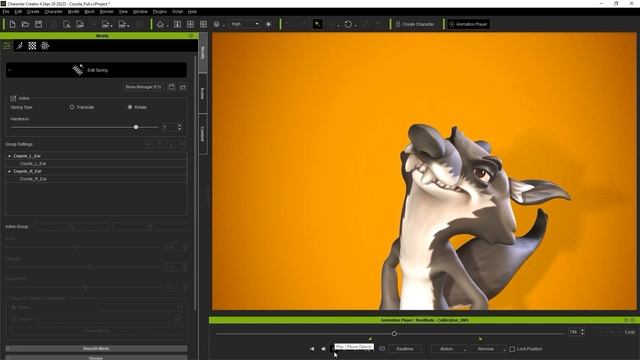Click the Home camera view icon
Viewport: 640px width, 360px height.
(160, 24)
